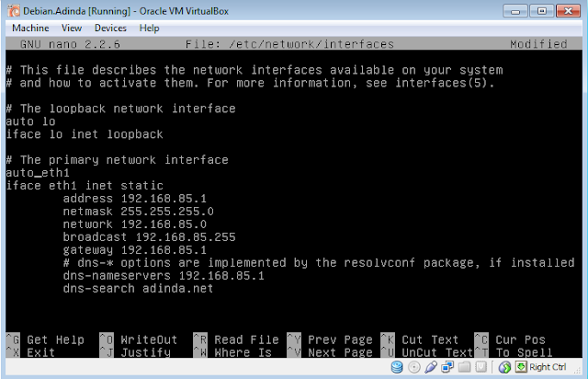Click the 'address 192.168.85.1' line
This screenshot has width=588, height=379.
point(135,199)
